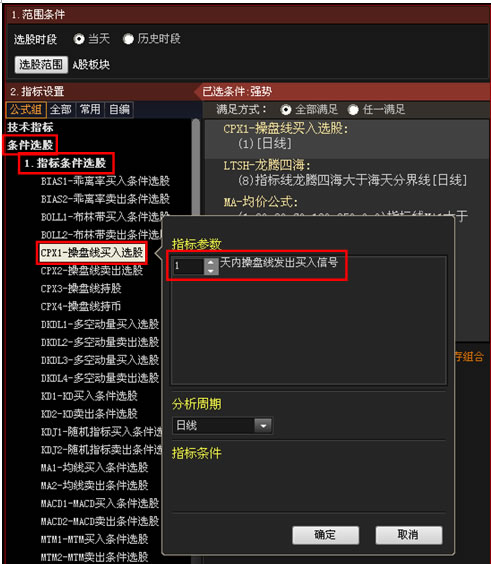Screen dimensions: 491x564
Task: Select CPX2-操盘线卖出选股 in the list
Action: coord(92,270)
